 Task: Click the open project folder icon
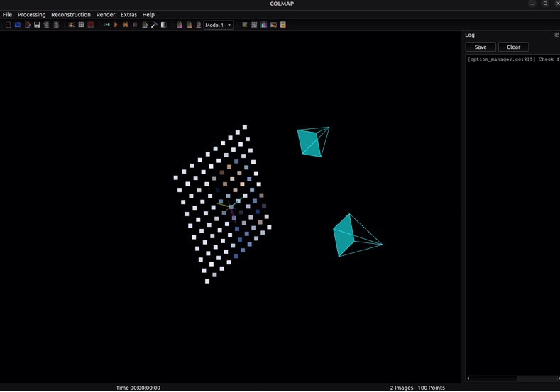tap(18, 25)
